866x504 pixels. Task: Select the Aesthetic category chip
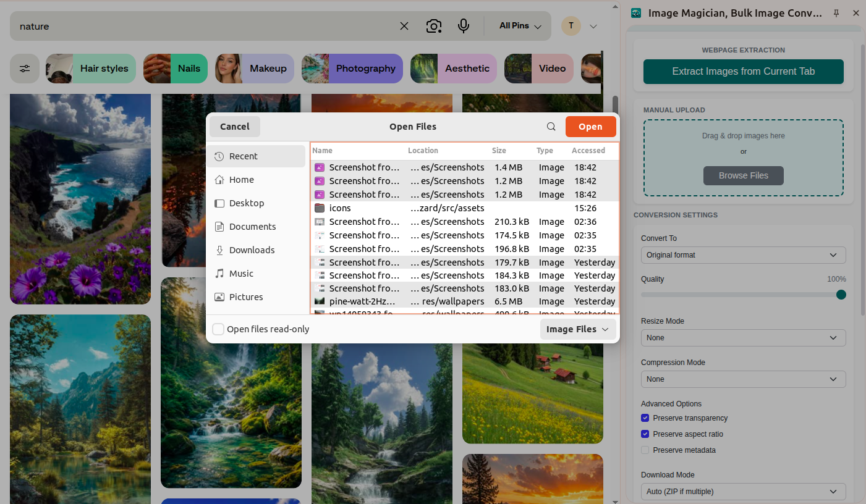tap(454, 69)
